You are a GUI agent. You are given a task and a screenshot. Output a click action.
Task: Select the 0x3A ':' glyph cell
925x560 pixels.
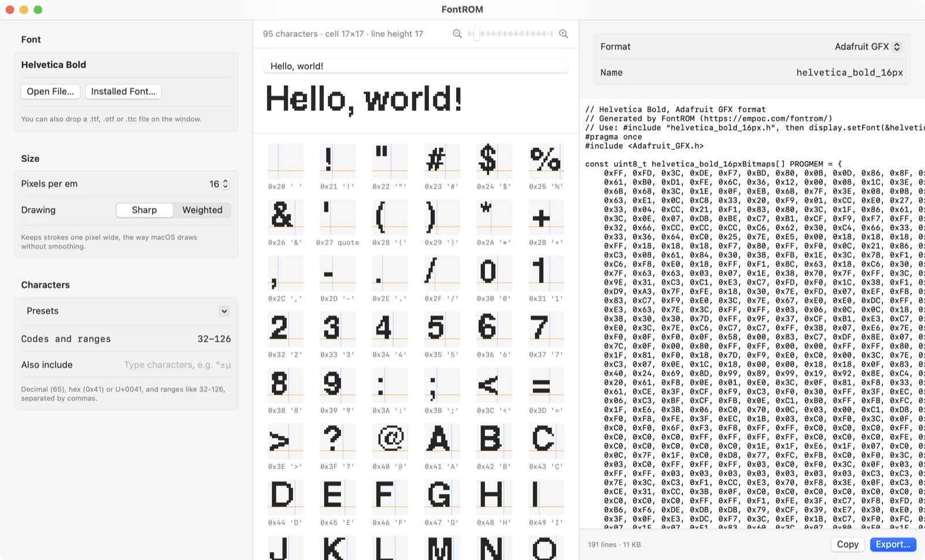[x=390, y=391]
